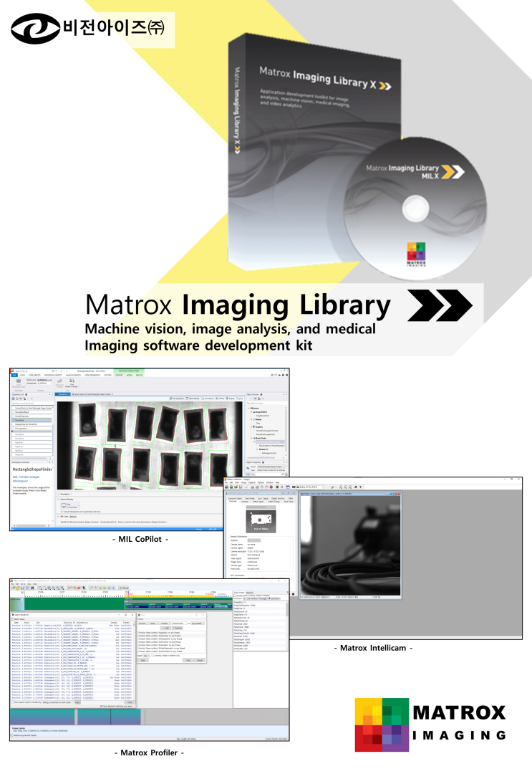The width and height of the screenshot is (532, 769).
Task: Open the Digitizer menu in Intellicam
Action: coord(252,482)
